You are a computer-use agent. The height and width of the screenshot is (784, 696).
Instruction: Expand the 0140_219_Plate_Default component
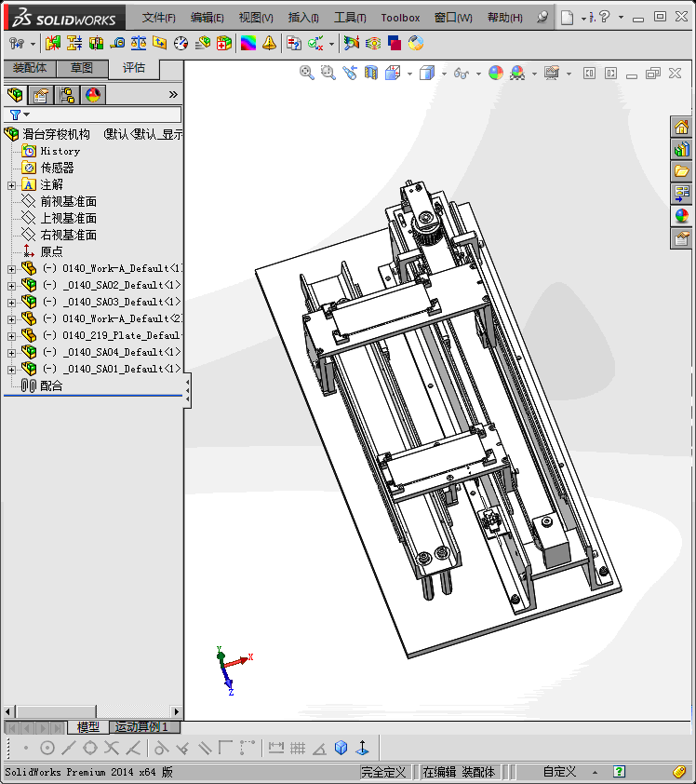click(x=11, y=336)
